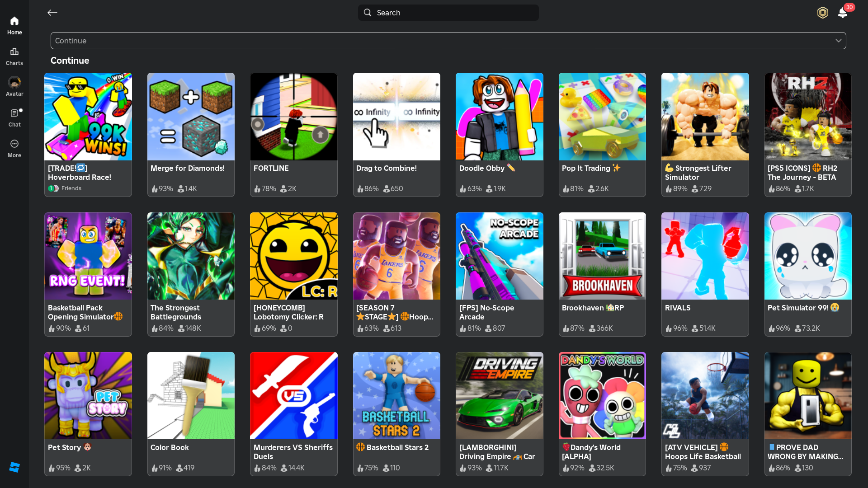Open the Driving Empire game thumbnail

[499, 396]
